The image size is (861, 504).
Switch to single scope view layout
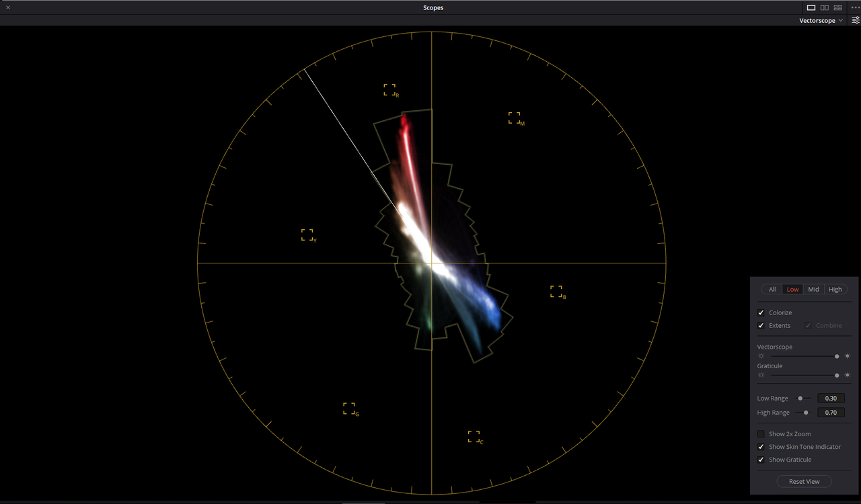pyautogui.click(x=811, y=7)
